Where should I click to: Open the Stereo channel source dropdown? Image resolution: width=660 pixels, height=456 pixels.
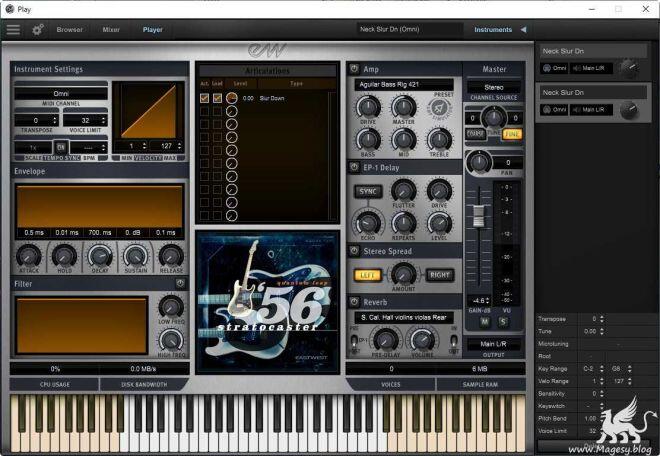(x=493, y=87)
